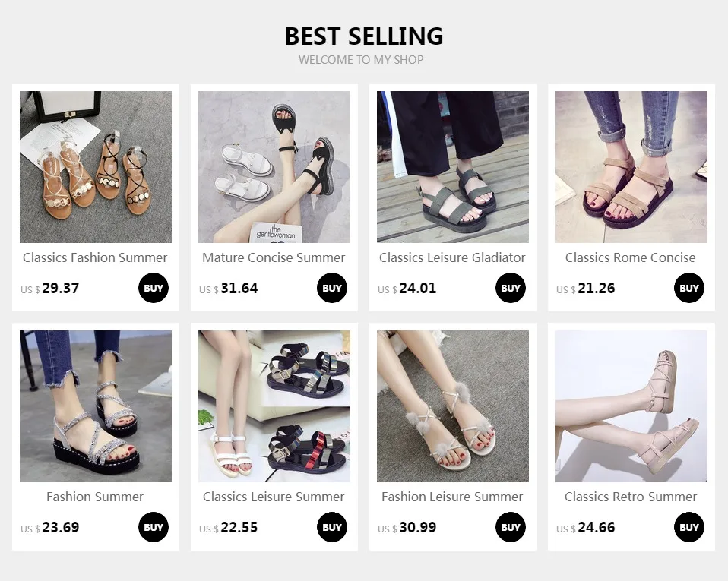
Task: Open Mature Concise Summer product image
Action: click(x=274, y=167)
